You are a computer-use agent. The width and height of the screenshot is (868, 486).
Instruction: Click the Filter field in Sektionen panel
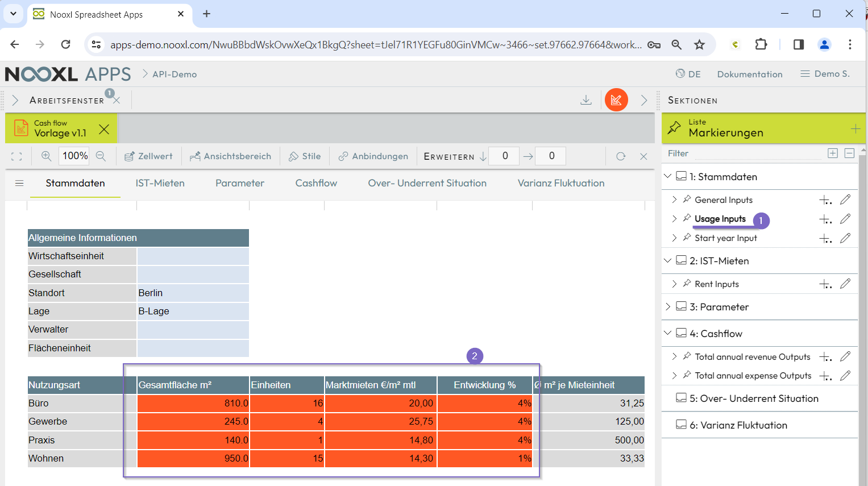click(745, 153)
